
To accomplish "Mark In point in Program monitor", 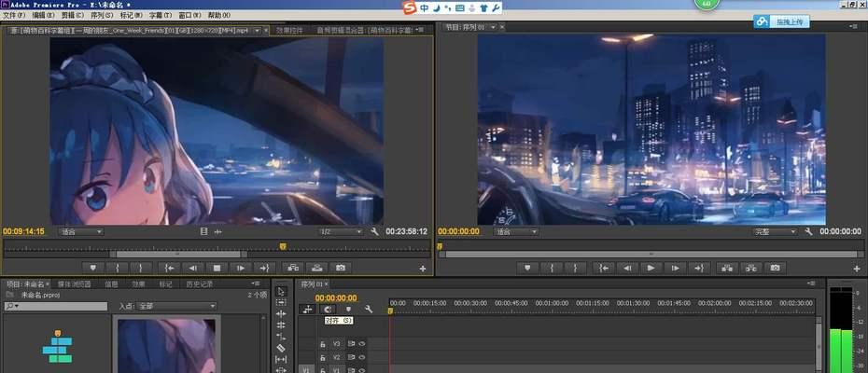I will (552, 268).
